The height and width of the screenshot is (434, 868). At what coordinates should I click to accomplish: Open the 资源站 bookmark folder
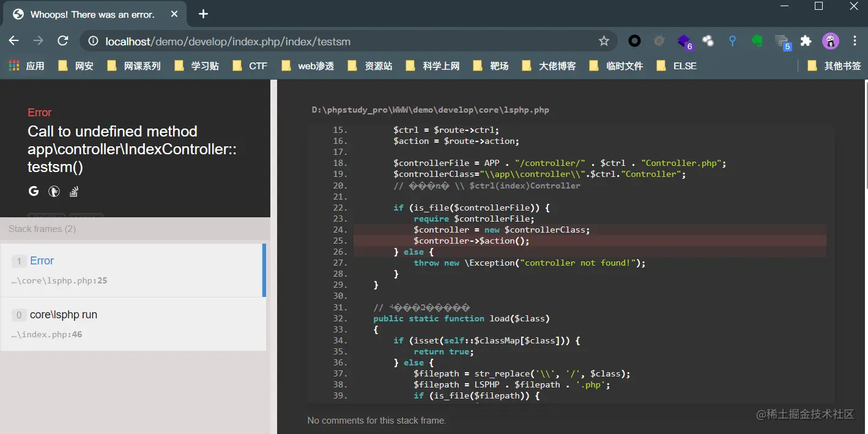click(x=369, y=65)
